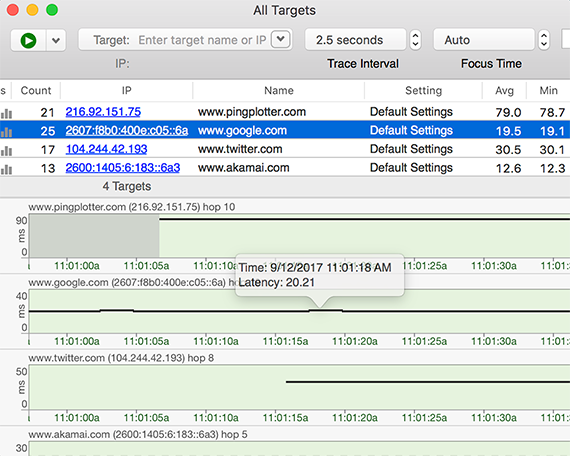Open the 2607:f8b0:400e:c05::6a IP link
This screenshot has height=456, width=570.
[x=127, y=131]
